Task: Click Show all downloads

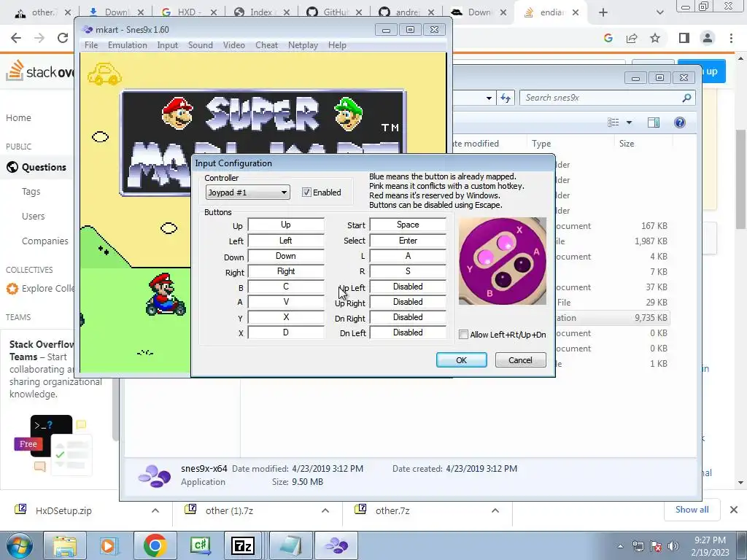Action: 692,510
